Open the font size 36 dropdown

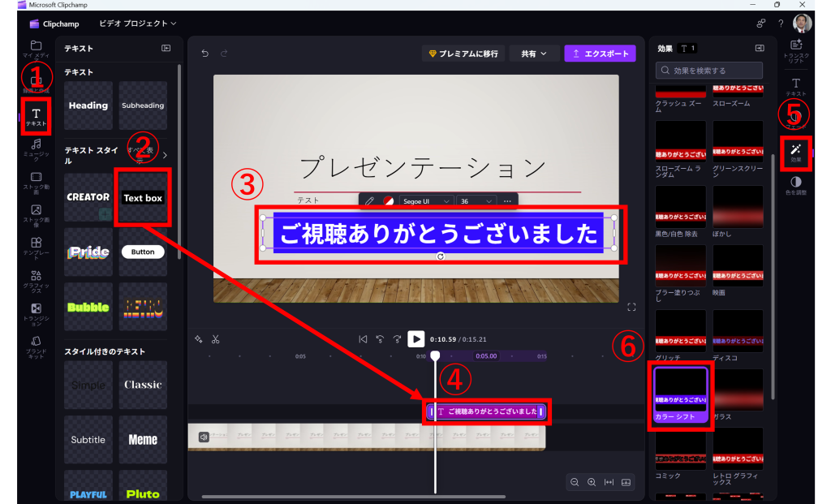tap(476, 201)
